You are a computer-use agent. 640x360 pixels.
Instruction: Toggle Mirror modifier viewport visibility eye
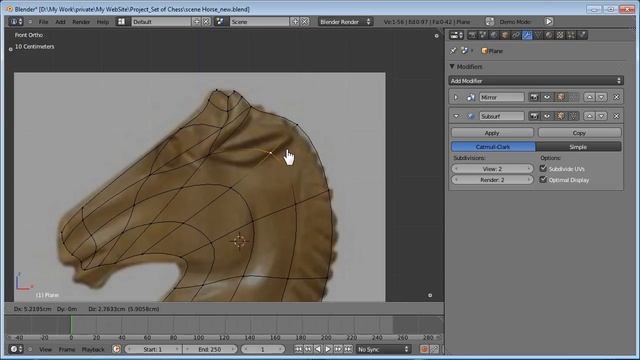(x=547, y=97)
